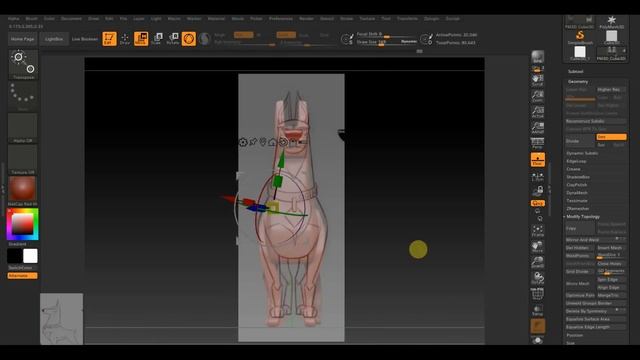Select the Rotate transform icon
Image resolution: width=640 pixels, height=360 pixels.
pyautogui.click(x=173, y=38)
